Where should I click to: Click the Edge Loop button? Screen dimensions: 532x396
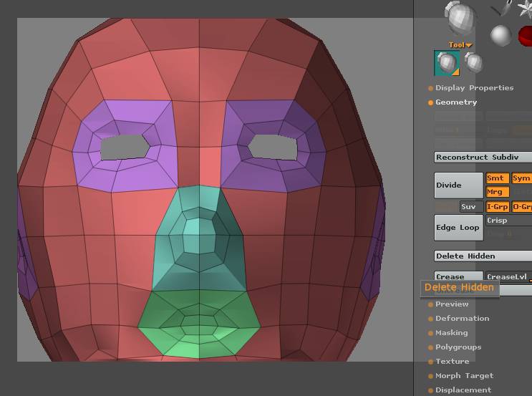click(x=458, y=228)
